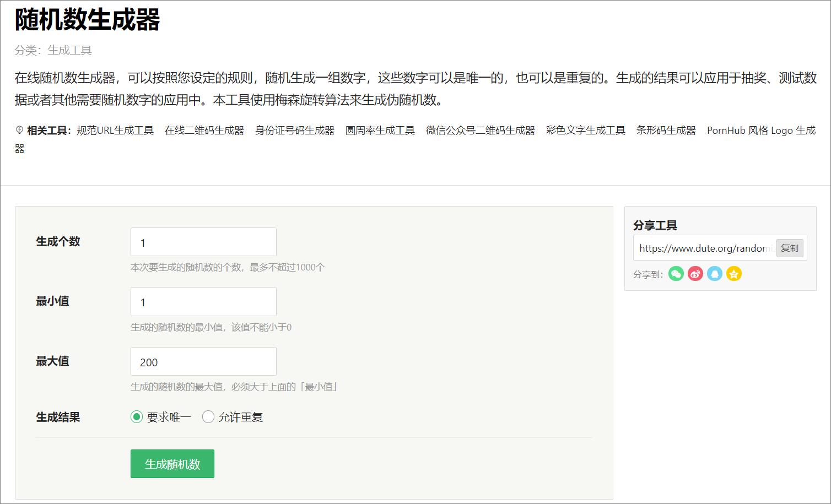The height and width of the screenshot is (504, 831).
Task: Click the 最小值 input field
Action: tap(203, 301)
